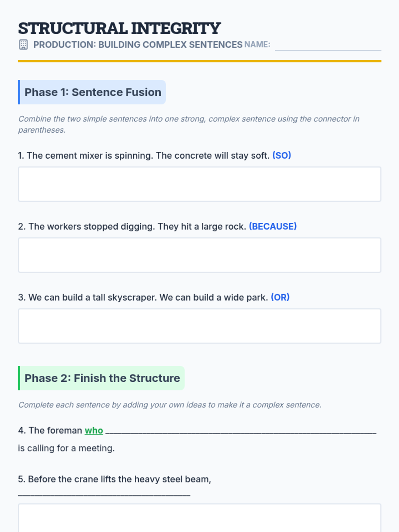Viewport: 399px width, 532px height.
Task: Click the blue (OR) connector
Action: coord(280,297)
